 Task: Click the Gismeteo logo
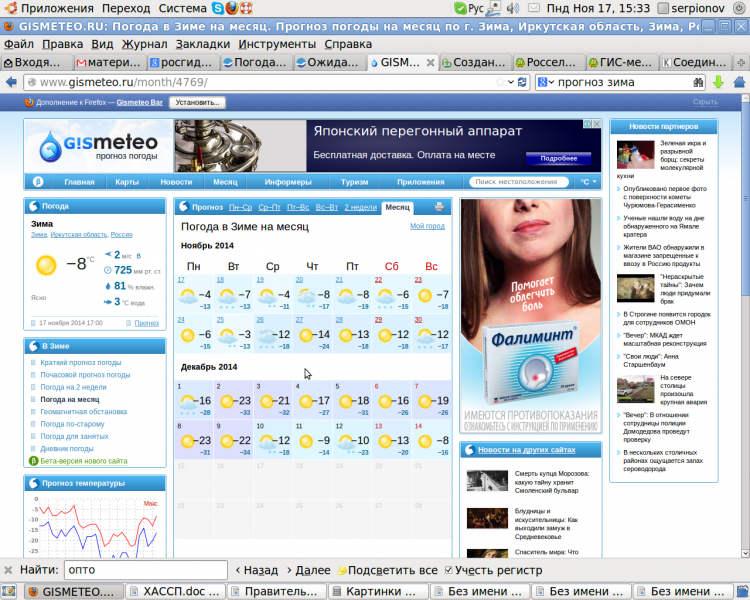coord(97,147)
